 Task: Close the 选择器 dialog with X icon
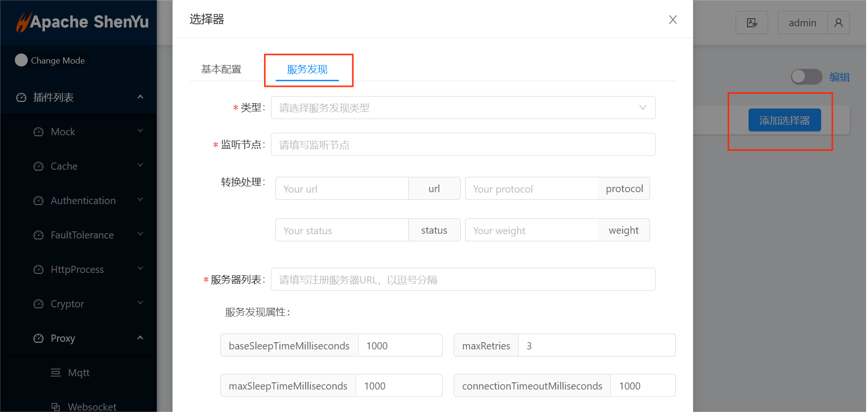point(673,20)
